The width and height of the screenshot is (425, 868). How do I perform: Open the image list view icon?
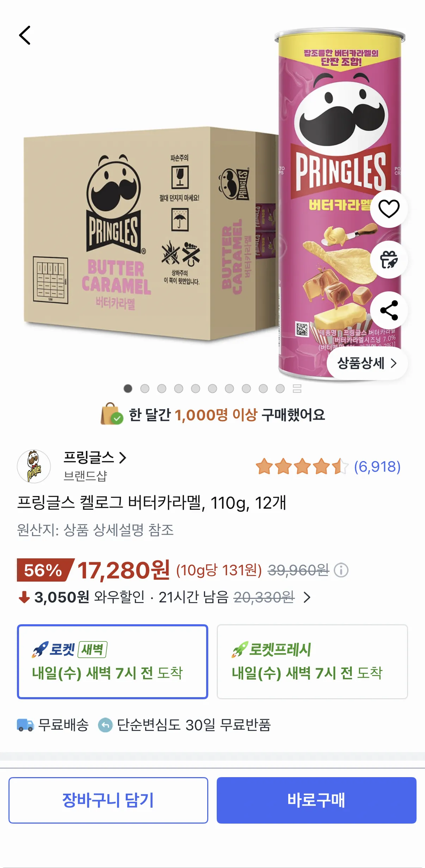pyautogui.click(x=297, y=389)
